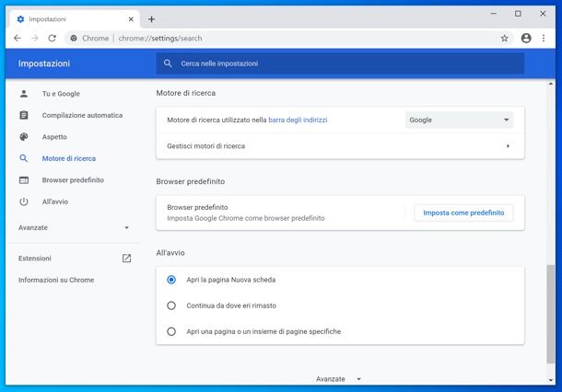Click the scrollbar down arrow

[551, 380]
